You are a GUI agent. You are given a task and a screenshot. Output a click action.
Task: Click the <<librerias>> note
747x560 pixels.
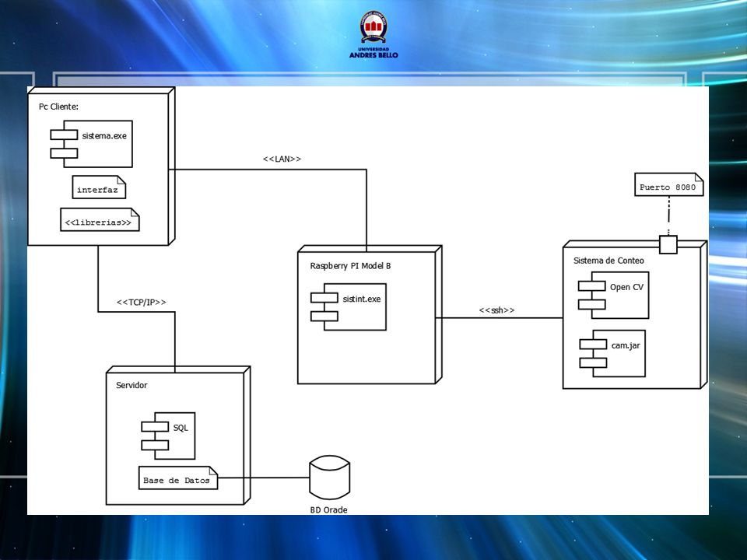click(100, 219)
